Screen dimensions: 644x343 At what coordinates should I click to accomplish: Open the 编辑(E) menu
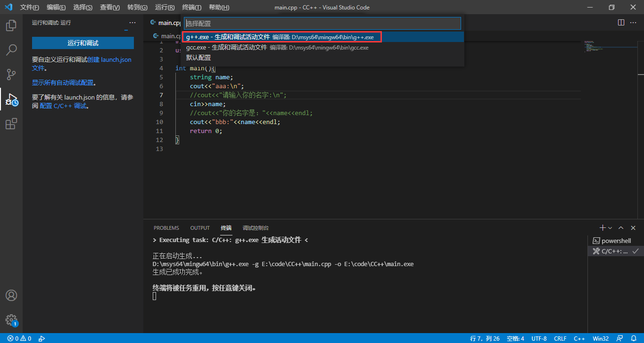pos(56,8)
